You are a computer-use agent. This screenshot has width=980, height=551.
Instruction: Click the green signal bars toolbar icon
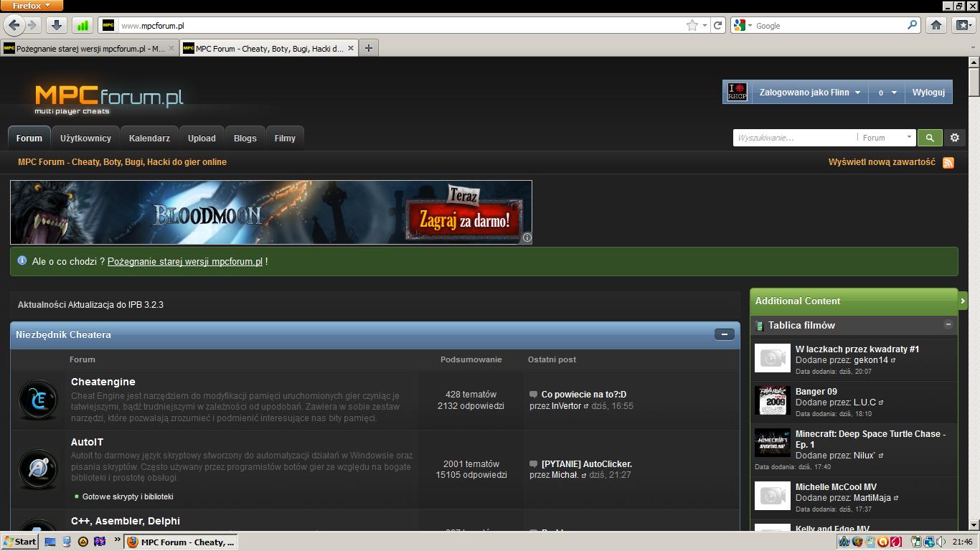83,25
